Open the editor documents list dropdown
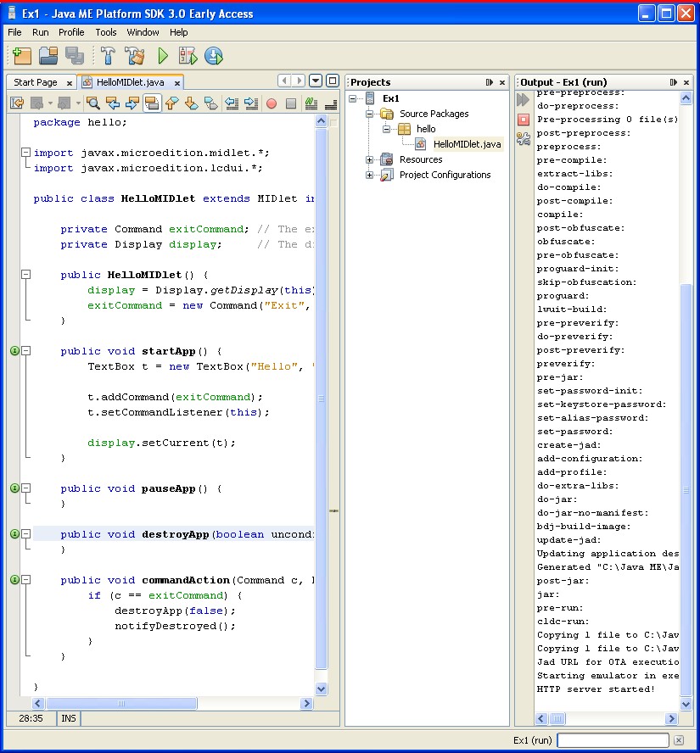 [316, 81]
